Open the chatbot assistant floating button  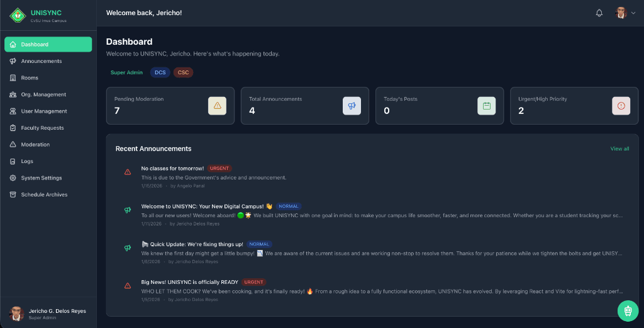click(x=628, y=311)
